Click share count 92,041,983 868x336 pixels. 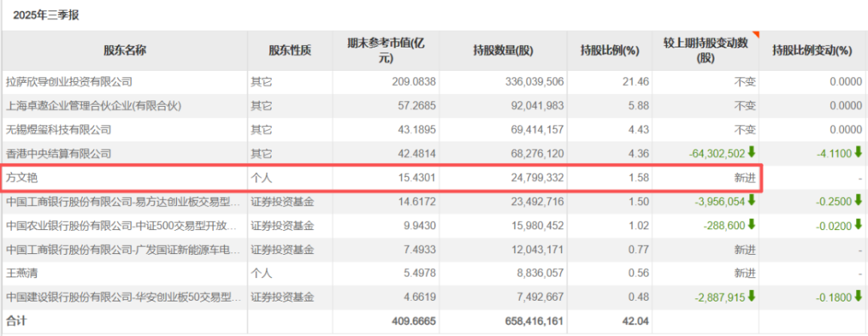pos(536,106)
